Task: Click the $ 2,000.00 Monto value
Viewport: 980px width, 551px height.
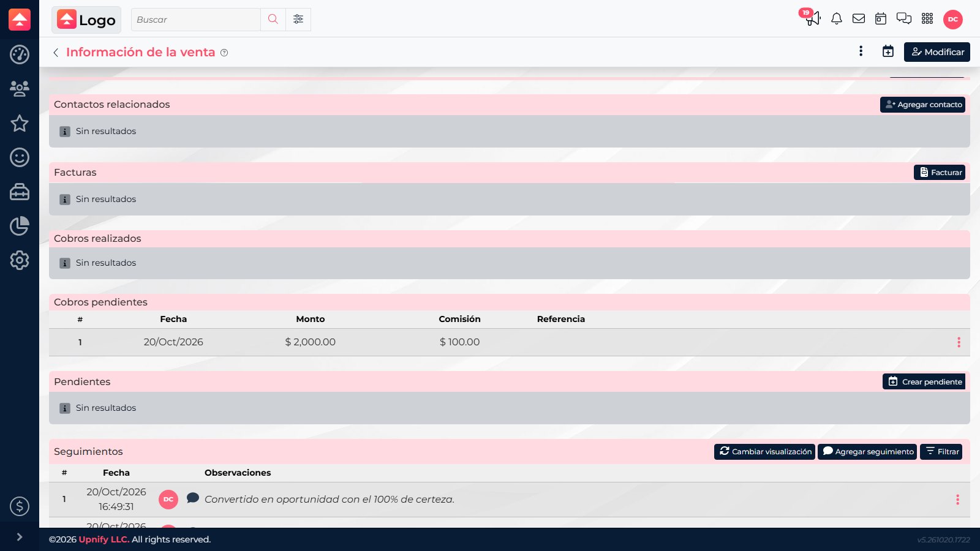Action: (310, 342)
